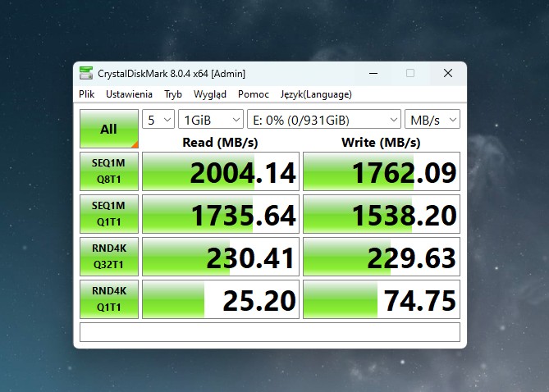Start all benchmarks with the All button

point(109,129)
